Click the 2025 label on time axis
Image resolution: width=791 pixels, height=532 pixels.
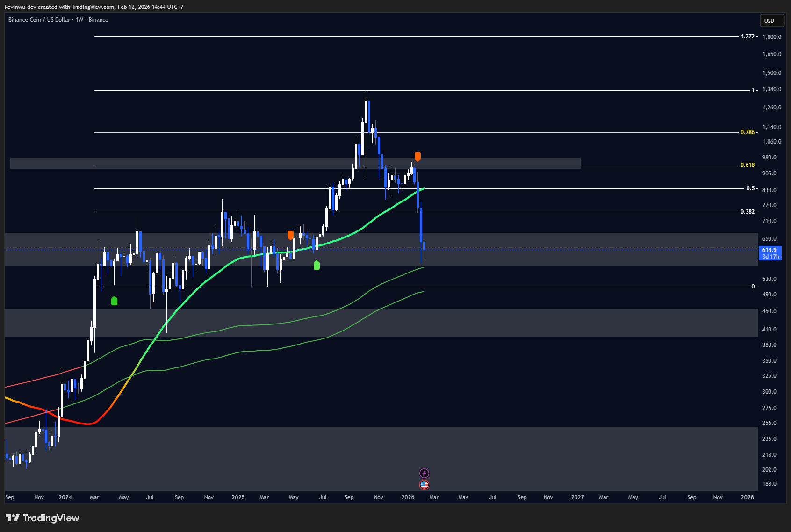coord(238,497)
